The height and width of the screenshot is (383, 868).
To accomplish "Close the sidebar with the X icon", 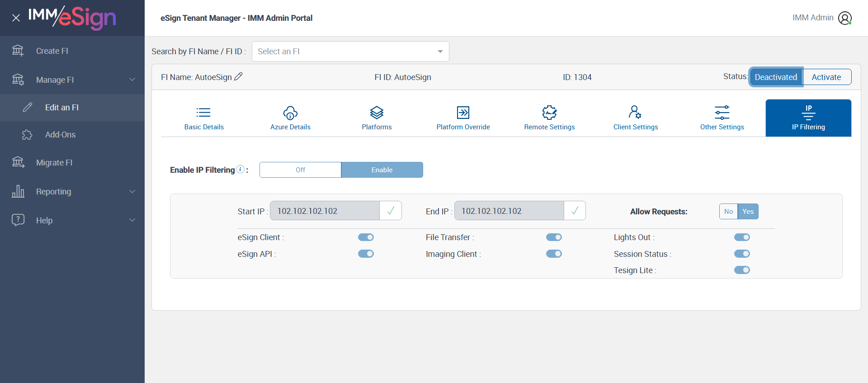I will click(16, 18).
